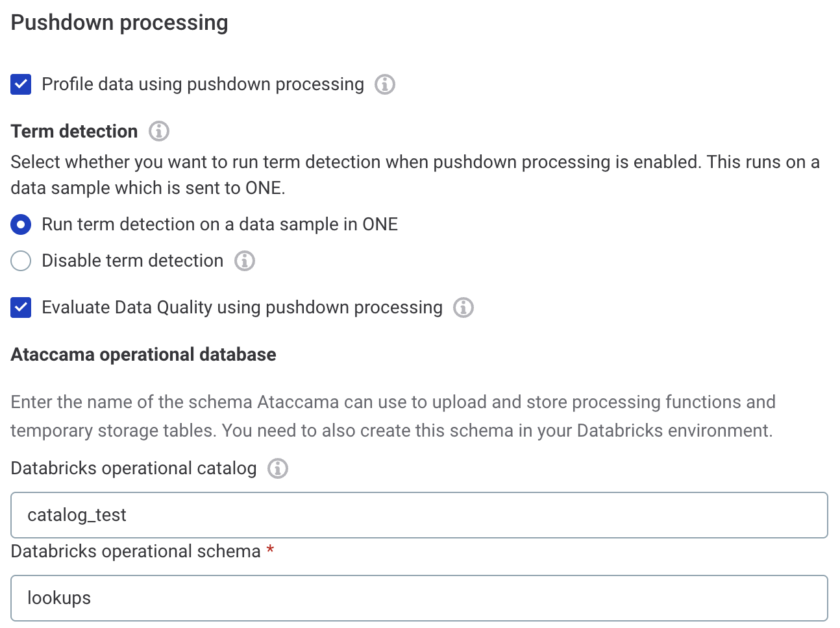Viewport: 840px width, 628px height.
Task: Uncheck "Profile data using pushdown processing"
Action: [x=20, y=84]
